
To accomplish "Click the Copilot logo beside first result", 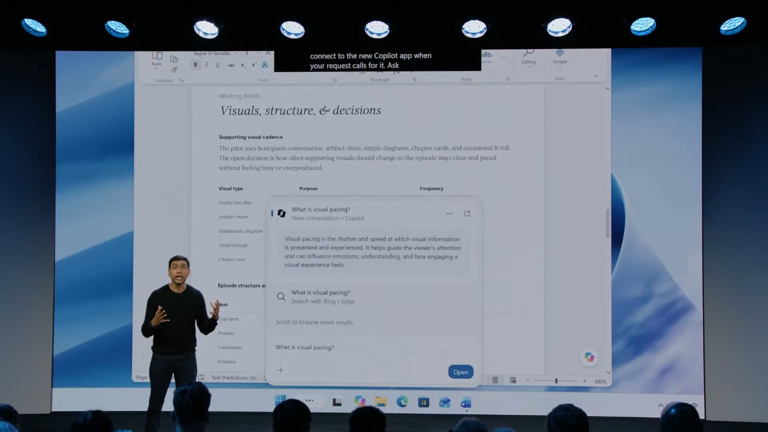I will pos(282,214).
